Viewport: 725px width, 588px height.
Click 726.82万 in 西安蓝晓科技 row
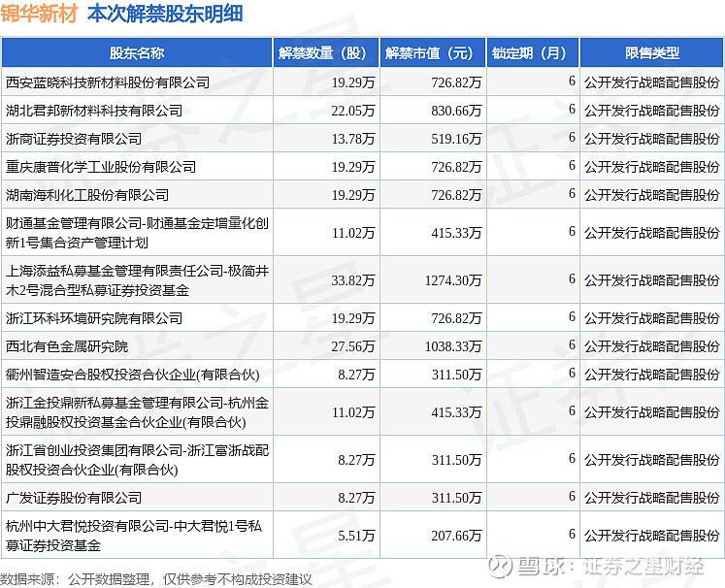tap(456, 82)
